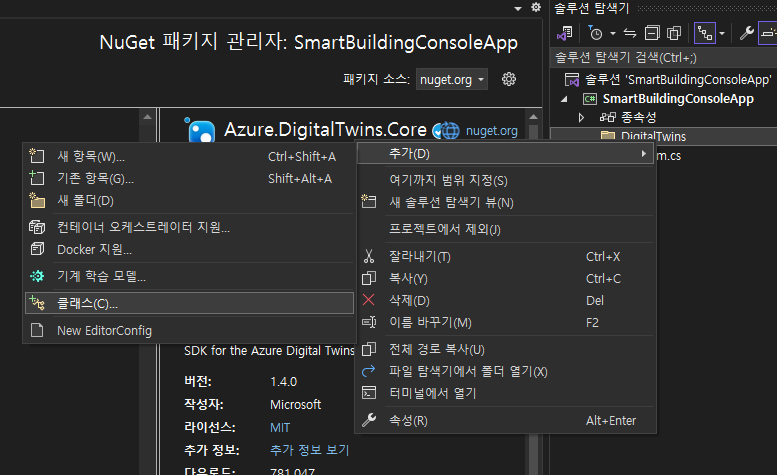Click the Docker 지원 icon
Screen dimensions: 777x475
point(37,249)
